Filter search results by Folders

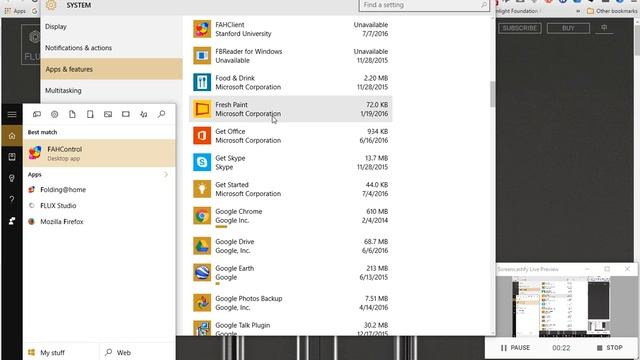click(x=90, y=114)
